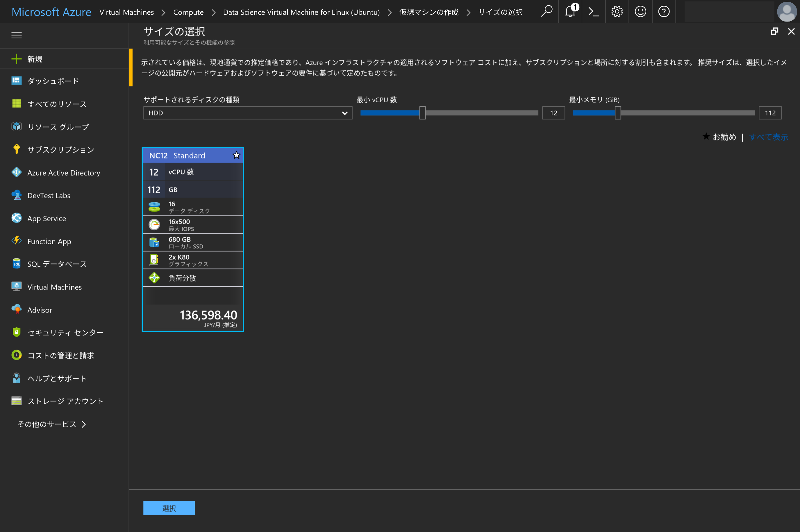Collapse the sidebar with the hamburger icon

pyautogui.click(x=16, y=35)
